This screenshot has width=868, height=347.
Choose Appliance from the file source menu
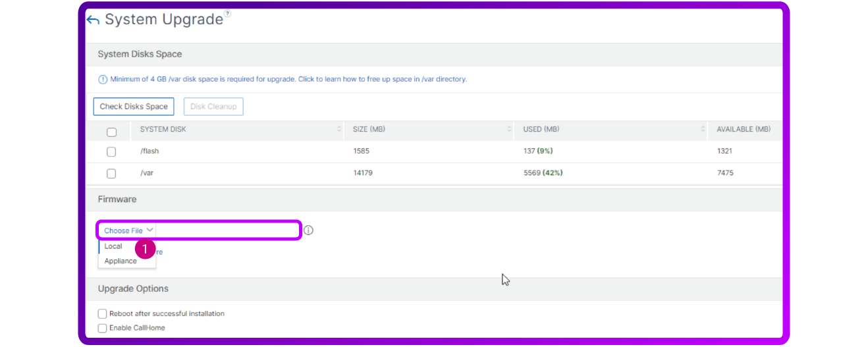click(121, 261)
